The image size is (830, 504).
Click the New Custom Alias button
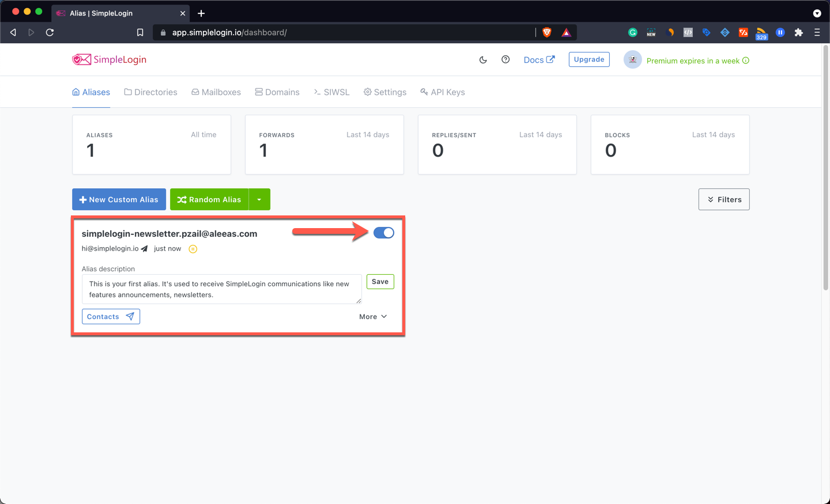[x=119, y=199]
